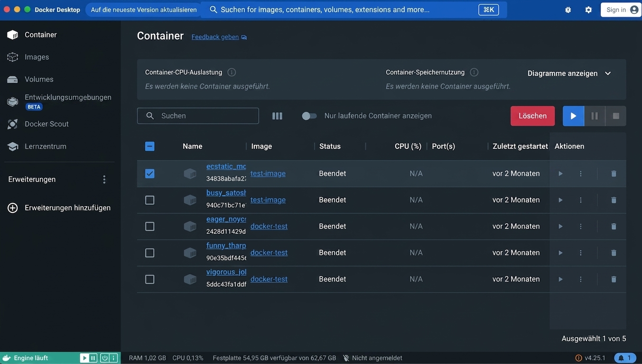This screenshot has height=364, width=642.
Task: Open the funny_tharp container link
Action: (x=226, y=246)
